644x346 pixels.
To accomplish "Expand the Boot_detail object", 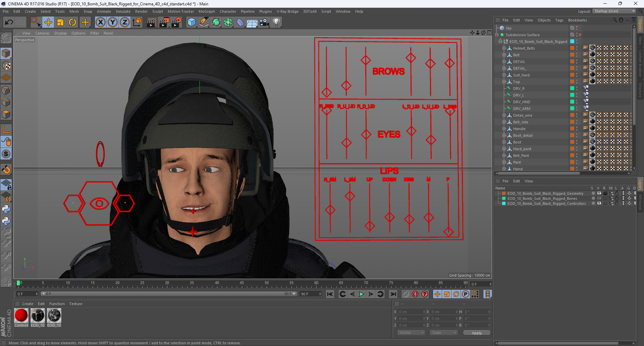I will pyautogui.click(x=504, y=135).
